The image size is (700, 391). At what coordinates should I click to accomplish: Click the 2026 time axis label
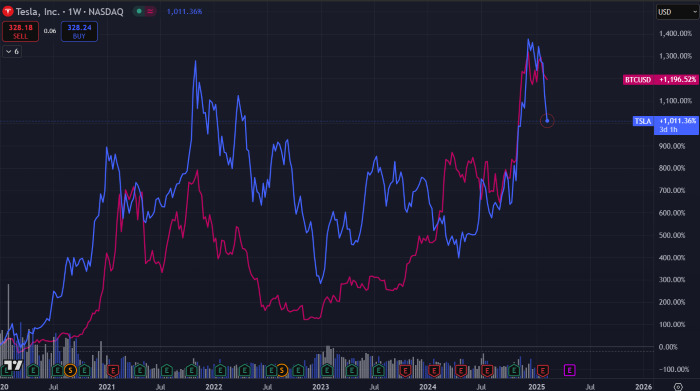point(643,387)
